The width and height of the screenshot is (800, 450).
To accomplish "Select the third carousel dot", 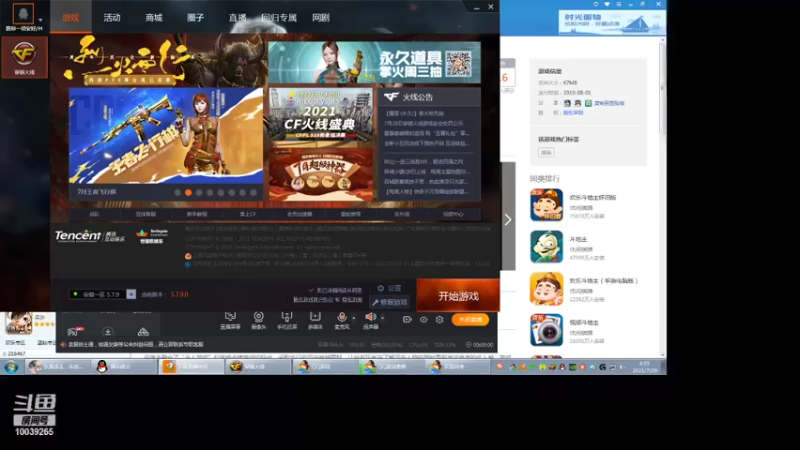I will [x=199, y=192].
